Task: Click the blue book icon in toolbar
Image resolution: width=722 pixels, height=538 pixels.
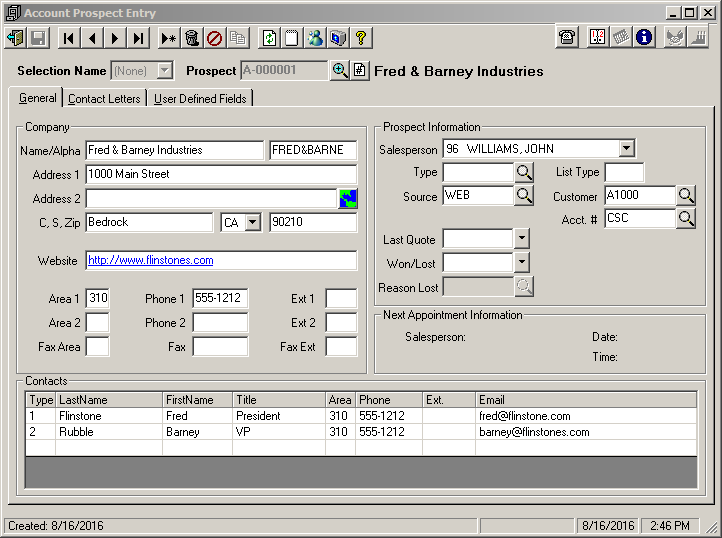Action: point(338,38)
